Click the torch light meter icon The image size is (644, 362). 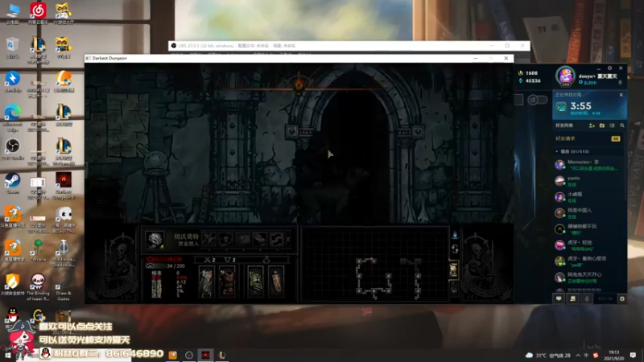click(299, 84)
